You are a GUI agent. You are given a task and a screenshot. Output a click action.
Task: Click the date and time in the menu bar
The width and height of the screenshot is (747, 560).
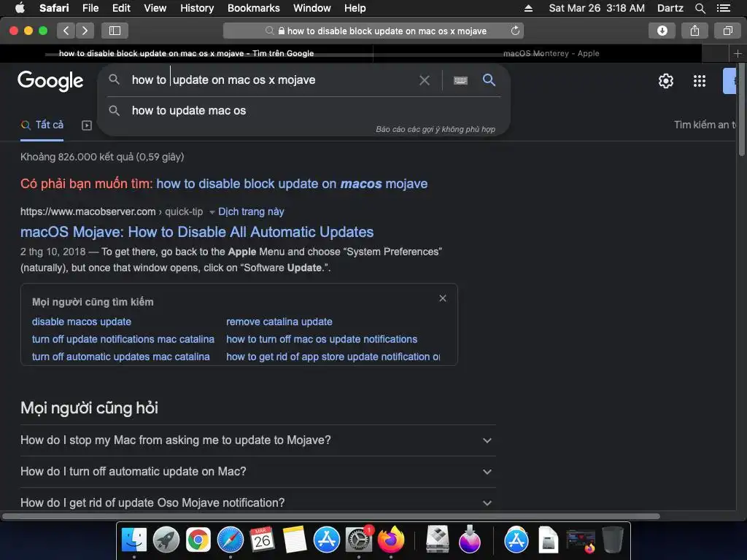[597, 8]
